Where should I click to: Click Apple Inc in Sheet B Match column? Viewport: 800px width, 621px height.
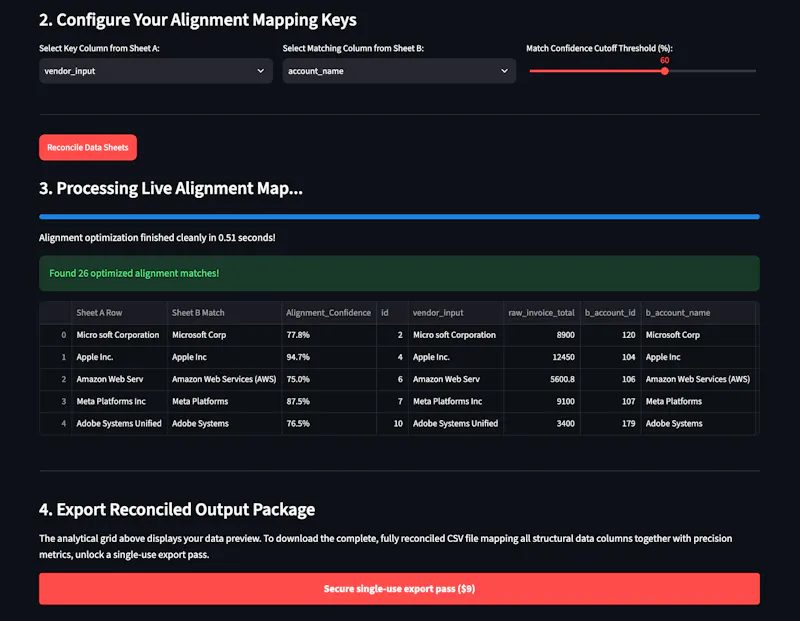pos(224,357)
